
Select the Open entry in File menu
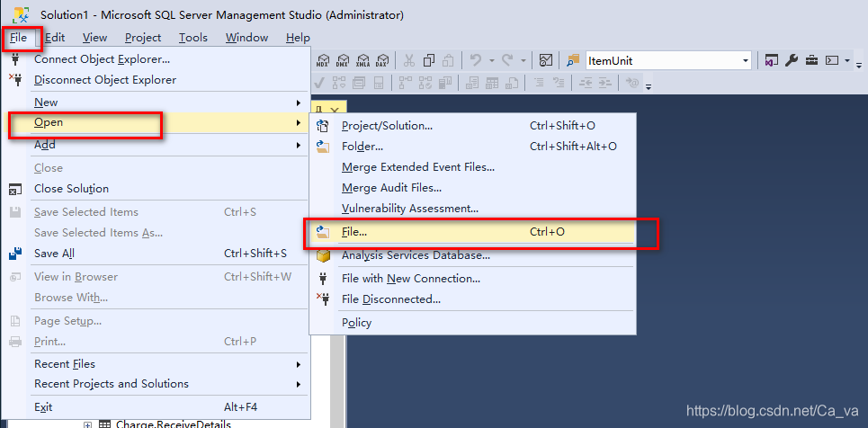(x=157, y=123)
